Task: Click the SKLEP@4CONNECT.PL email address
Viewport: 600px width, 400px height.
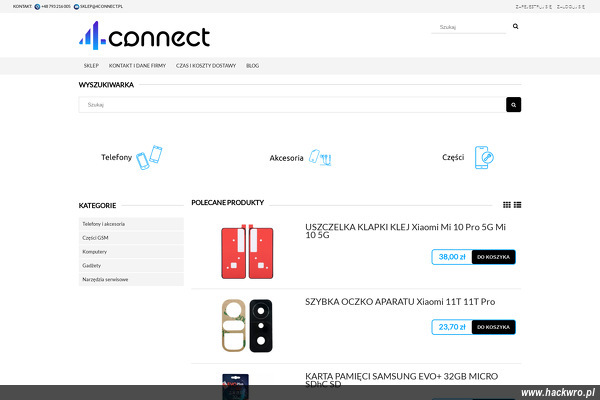Action: pos(101,7)
